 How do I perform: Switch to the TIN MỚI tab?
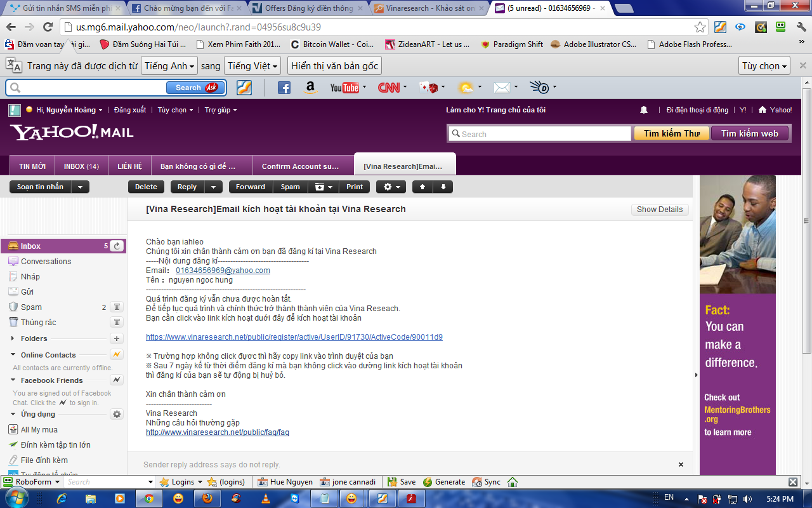coord(32,166)
